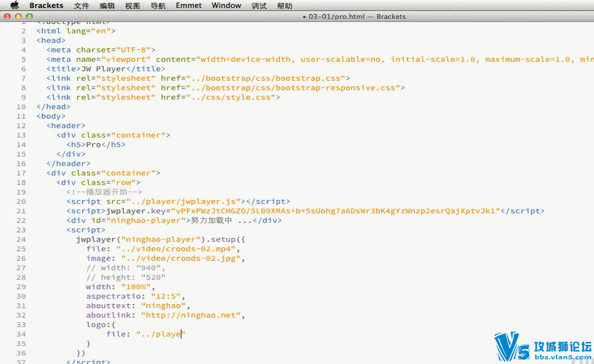Click the commented width "940" line

[125, 268]
